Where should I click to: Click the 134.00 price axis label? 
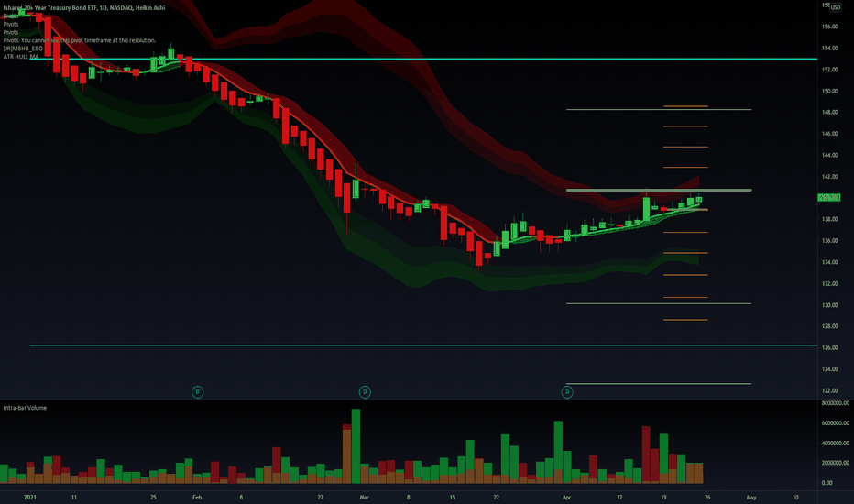pyautogui.click(x=830, y=262)
